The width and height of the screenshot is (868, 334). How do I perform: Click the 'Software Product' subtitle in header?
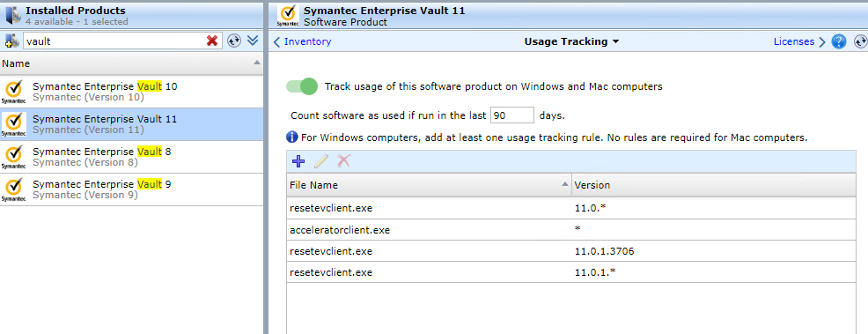(345, 22)
